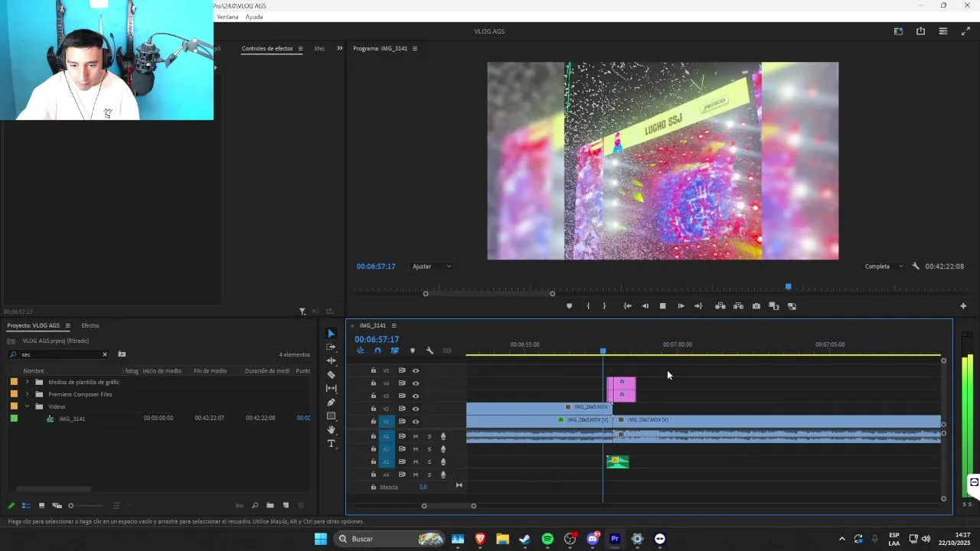The width and height of the screenshot is (980, 551).
Task: Solo audio track A2
Action: coord(430,449)
